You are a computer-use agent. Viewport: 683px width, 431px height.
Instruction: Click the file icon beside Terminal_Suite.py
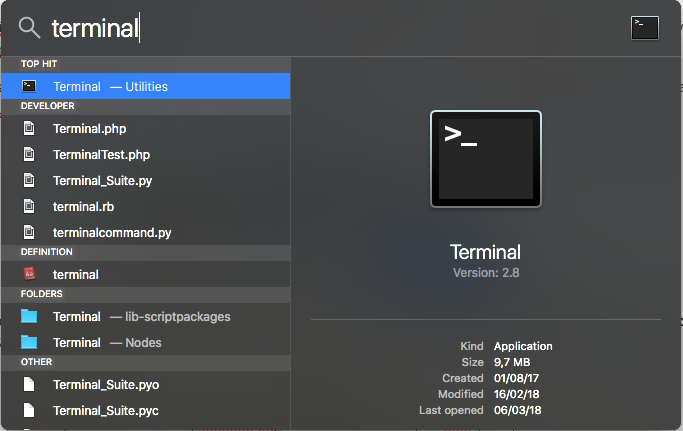coord(29,180)
